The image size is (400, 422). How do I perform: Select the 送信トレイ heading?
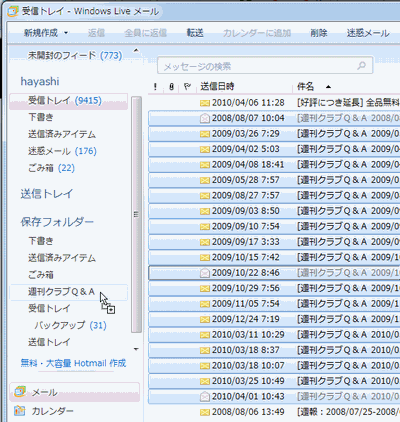(x=46, y=194)
